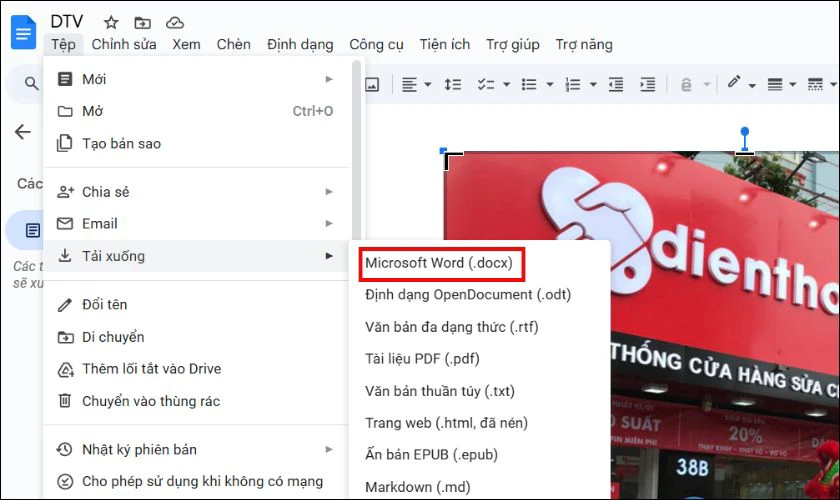
Task: Download as rich text (.rtf)
Action: (480, 327)
